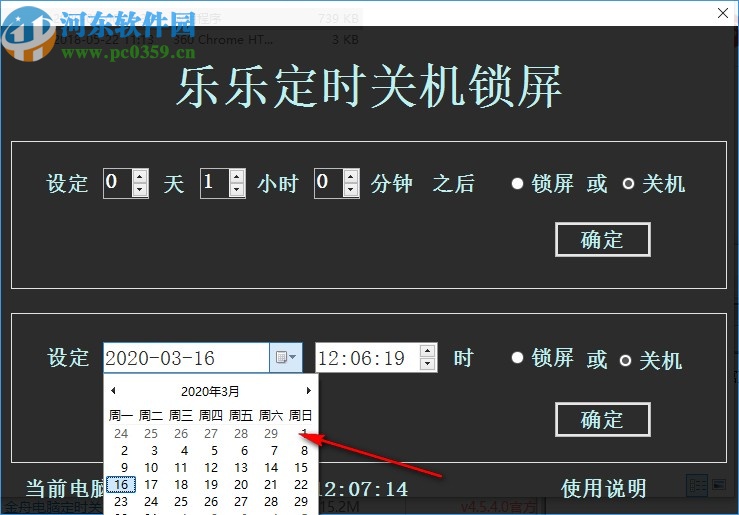Click calendar header 2020年3月
The image size is (739, 515).
pos(210,391)
